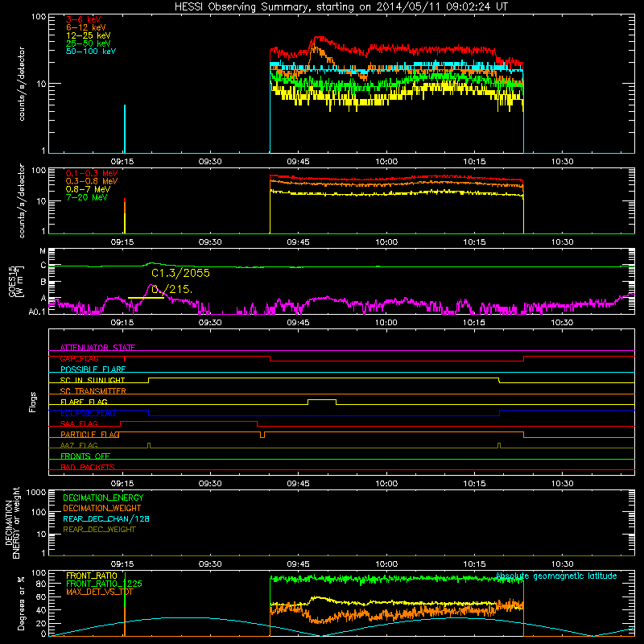The width and height of the screenshot is (644, 644).
Task: Pick the cyan 50-100 keV legend label
Action: click(x=91, y=52)
